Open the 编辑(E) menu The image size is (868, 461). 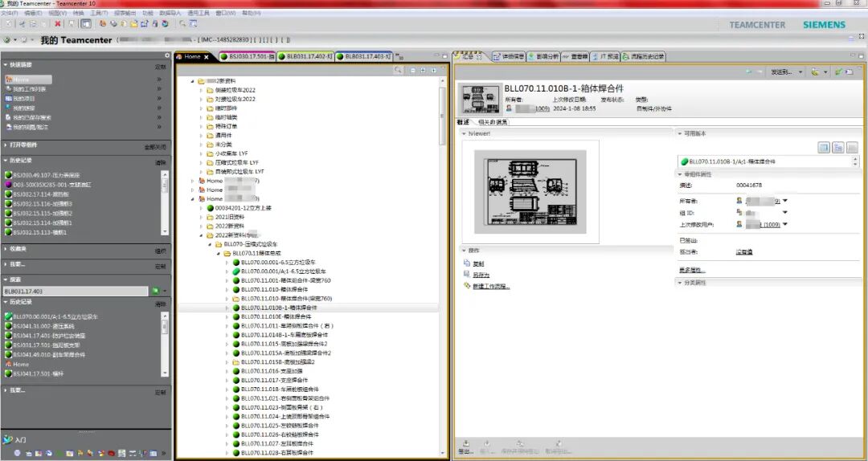click(33, 12)
